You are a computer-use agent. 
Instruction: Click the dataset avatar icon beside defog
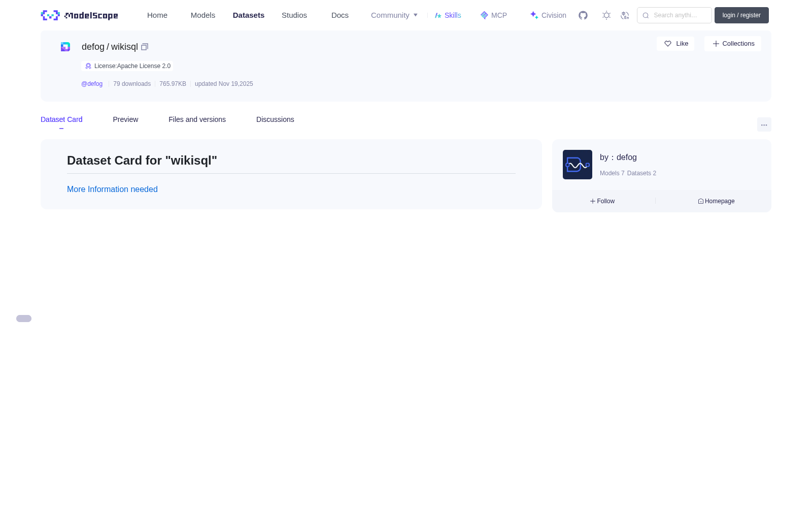click(x=65, y=47)
